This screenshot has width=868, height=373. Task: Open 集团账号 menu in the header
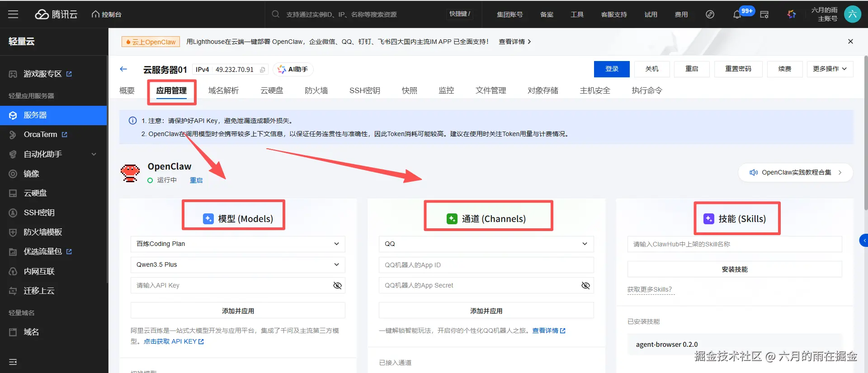(x=509, y=14)
